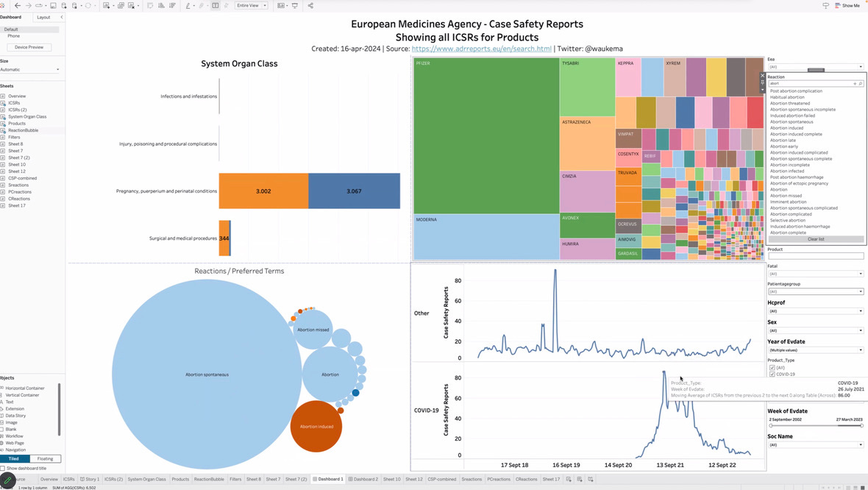868x490 pixels.
Task: Click the Sort ascending toolbar icon
Action: click(x=161, y=6)
